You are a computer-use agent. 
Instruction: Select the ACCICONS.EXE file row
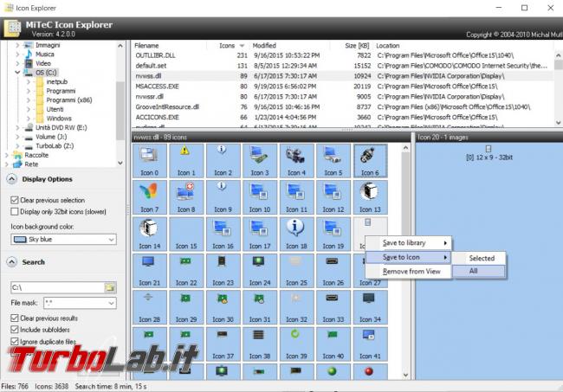tap(342, 118)
